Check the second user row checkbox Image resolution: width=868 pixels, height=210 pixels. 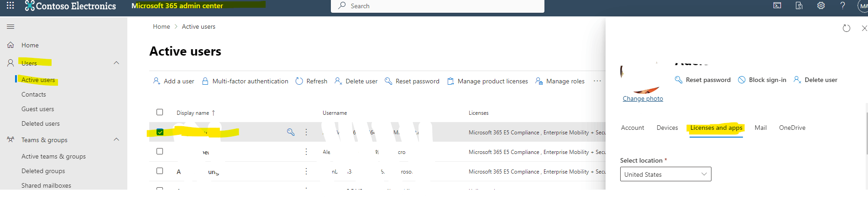coord(160,151)
